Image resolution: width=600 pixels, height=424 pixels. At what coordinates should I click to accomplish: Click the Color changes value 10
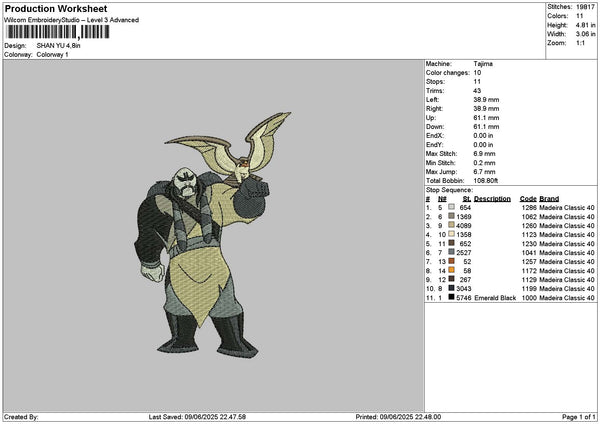click(477, 73)
